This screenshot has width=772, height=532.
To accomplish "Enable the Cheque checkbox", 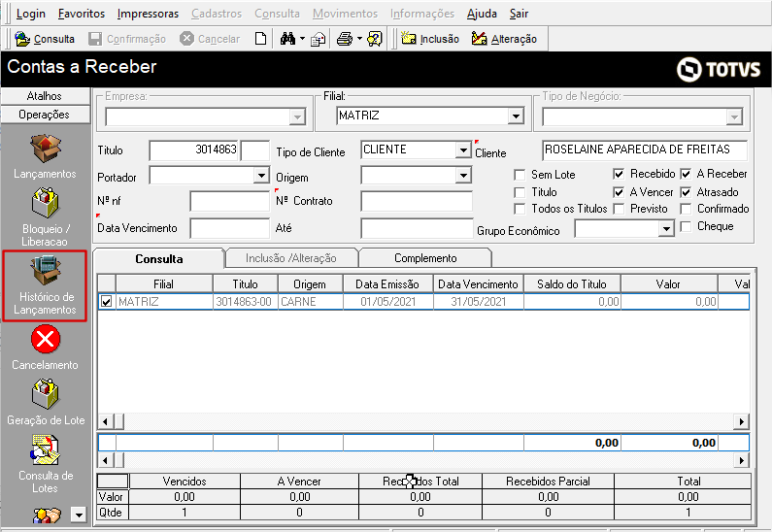I will coord(686,226).
